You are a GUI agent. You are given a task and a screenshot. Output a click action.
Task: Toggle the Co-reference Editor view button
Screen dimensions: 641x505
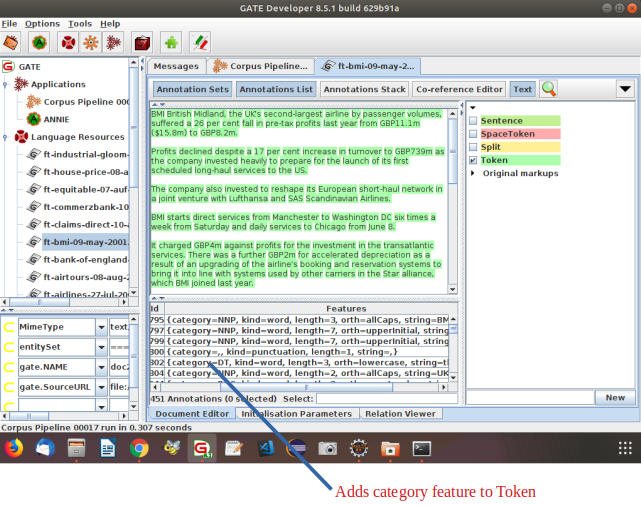459,89
